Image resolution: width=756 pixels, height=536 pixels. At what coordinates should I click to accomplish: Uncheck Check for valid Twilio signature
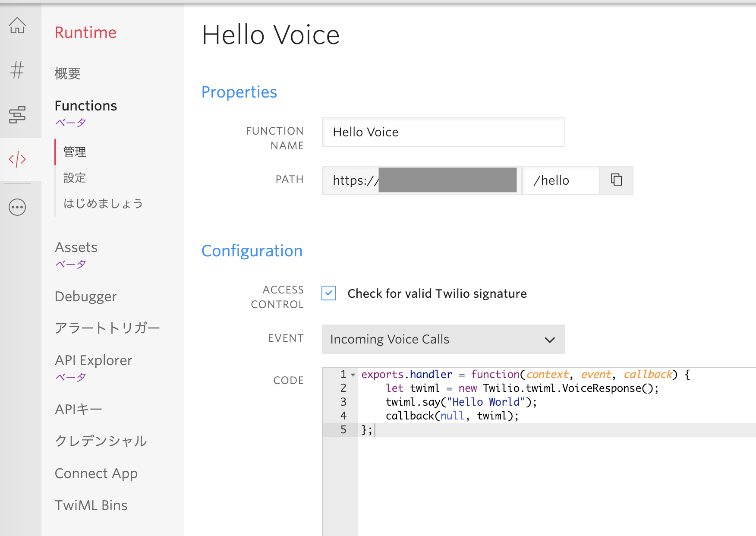329,293
